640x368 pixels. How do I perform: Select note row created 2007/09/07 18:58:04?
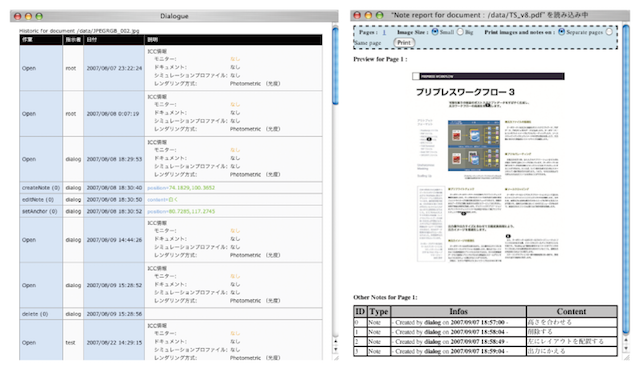(485, 332)
